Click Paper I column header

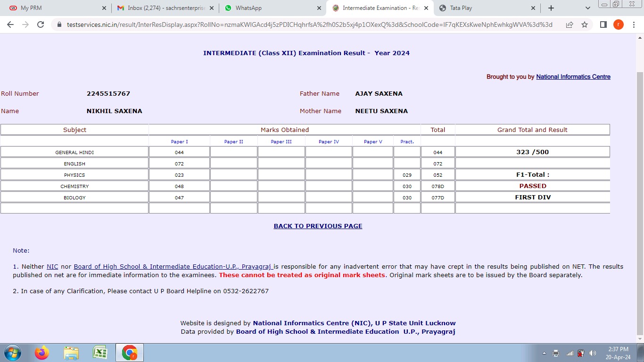(179, 142)
